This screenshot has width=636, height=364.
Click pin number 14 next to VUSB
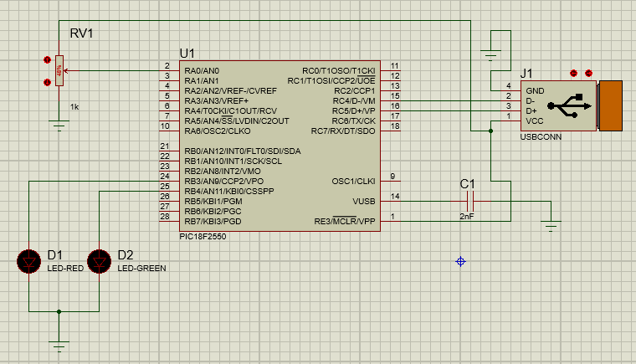point(395,197)
